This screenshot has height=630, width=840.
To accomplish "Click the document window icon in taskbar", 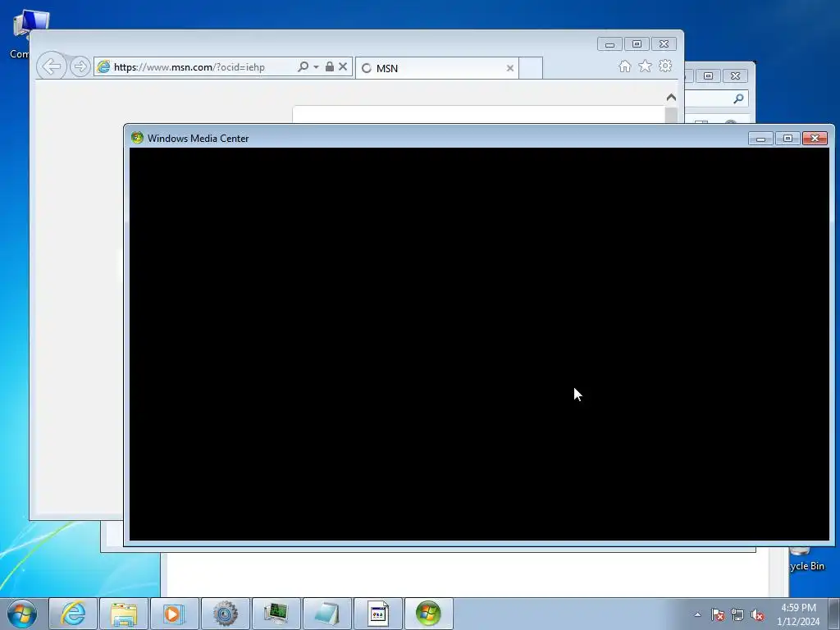I will tap(378, 614).
